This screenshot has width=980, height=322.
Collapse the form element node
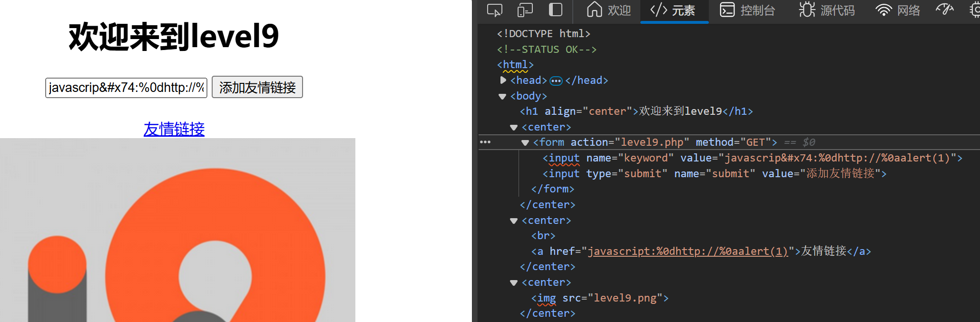[x=525, y=142]
